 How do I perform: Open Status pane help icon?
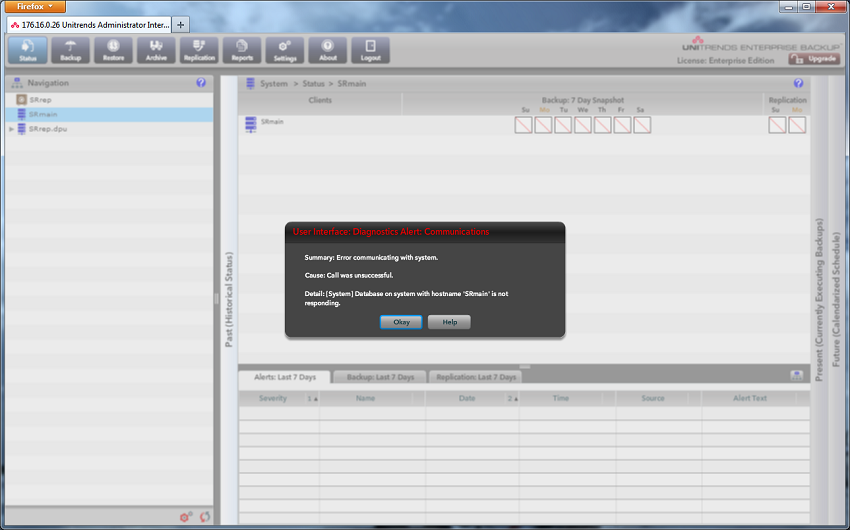[799, 83]
